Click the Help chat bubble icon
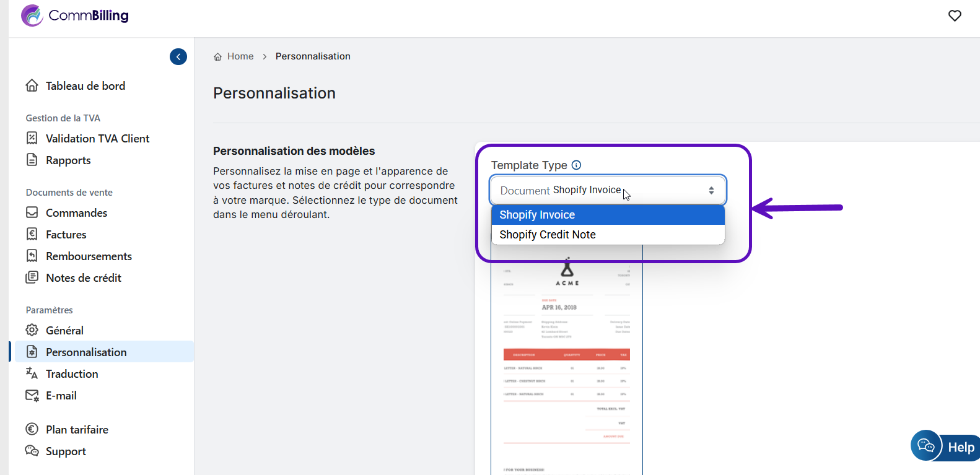The image size is (980, 475). pyautogui.click(x=926, y=446)
